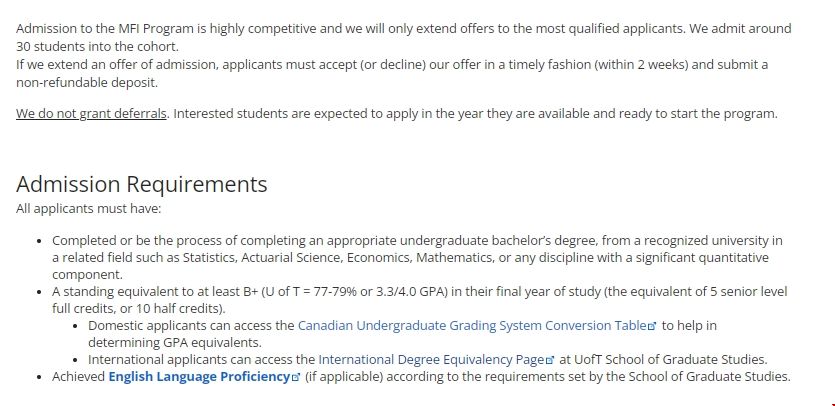Click the underlined 'We do not grant deferrals' text
Viewport: 835px width, 406px height.
pos(91,113)
